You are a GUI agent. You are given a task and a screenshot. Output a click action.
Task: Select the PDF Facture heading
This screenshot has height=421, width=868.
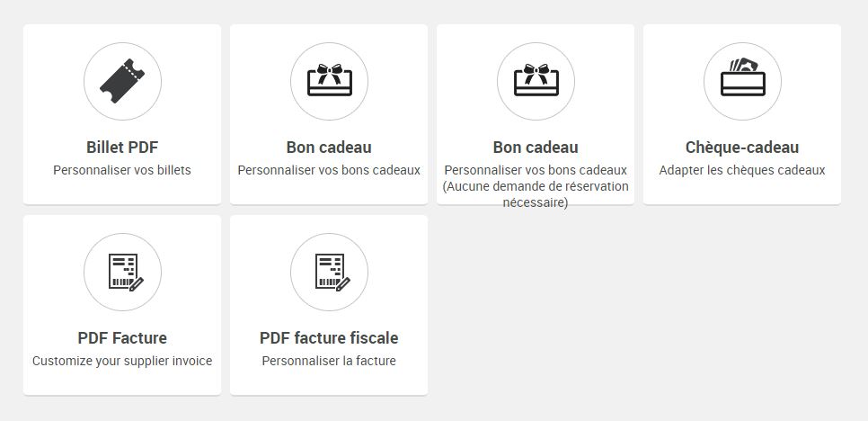coord(122,338)
